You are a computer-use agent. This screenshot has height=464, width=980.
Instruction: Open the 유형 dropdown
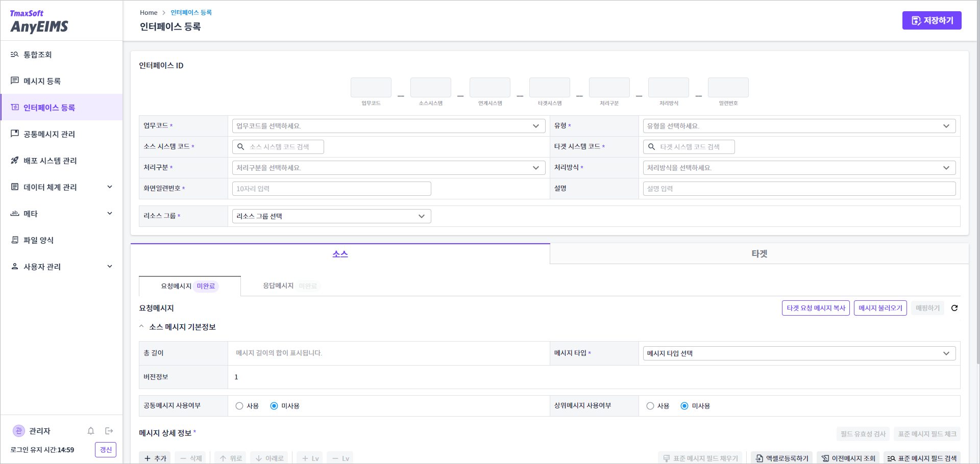pos(799,126)
